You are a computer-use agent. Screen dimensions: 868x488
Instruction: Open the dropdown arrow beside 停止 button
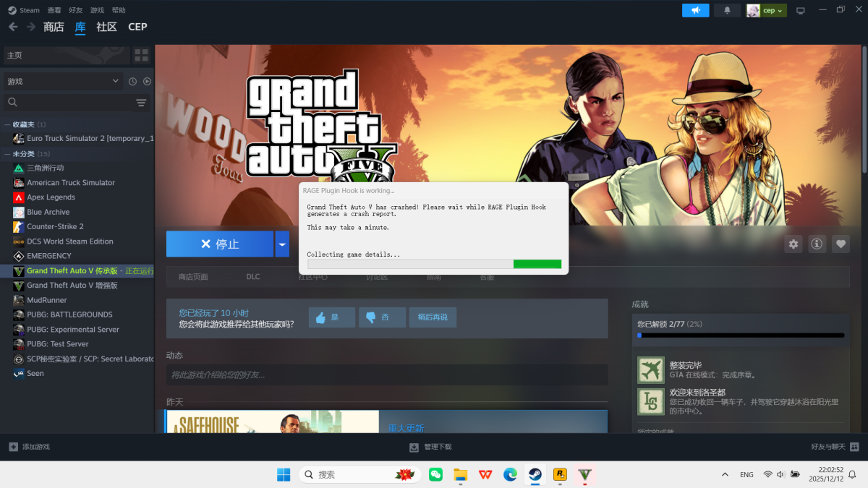[x=282, y=244]
